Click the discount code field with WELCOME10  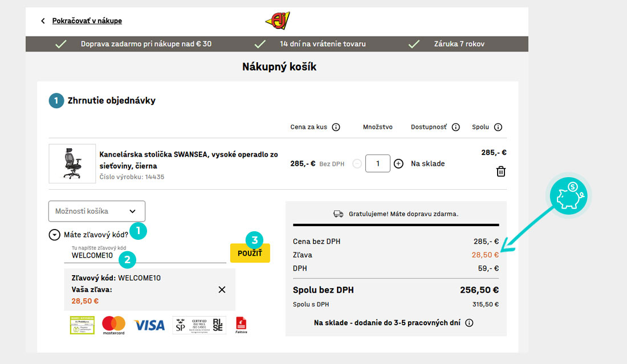145,255
